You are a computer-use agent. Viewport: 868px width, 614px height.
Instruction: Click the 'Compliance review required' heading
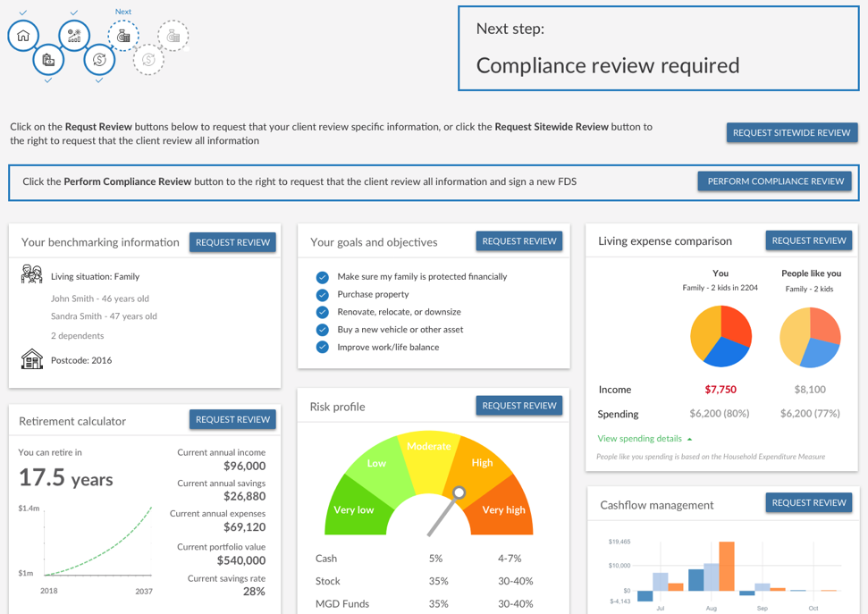pyautogui.click(x=607, y=65)
